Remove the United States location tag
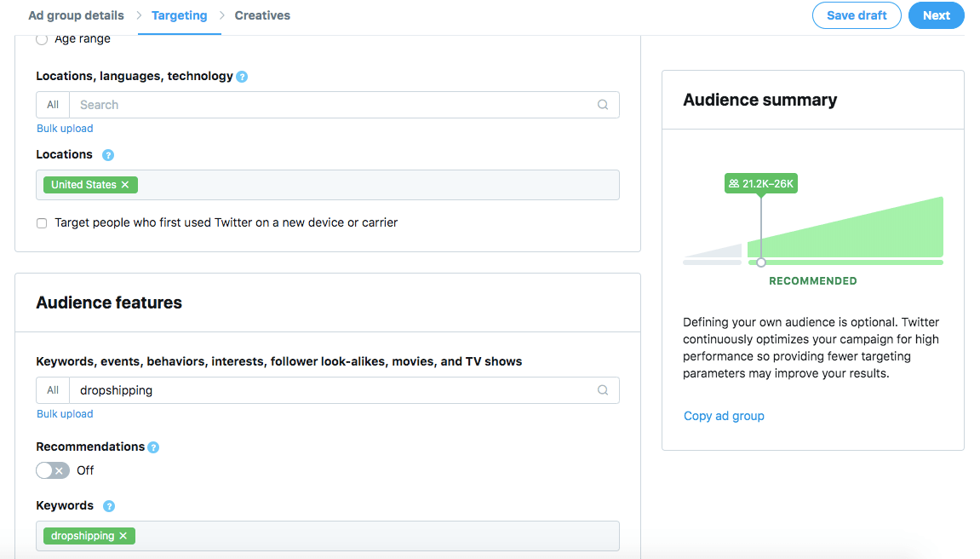The width and height of the screenshot is (980, 559). 124,184
